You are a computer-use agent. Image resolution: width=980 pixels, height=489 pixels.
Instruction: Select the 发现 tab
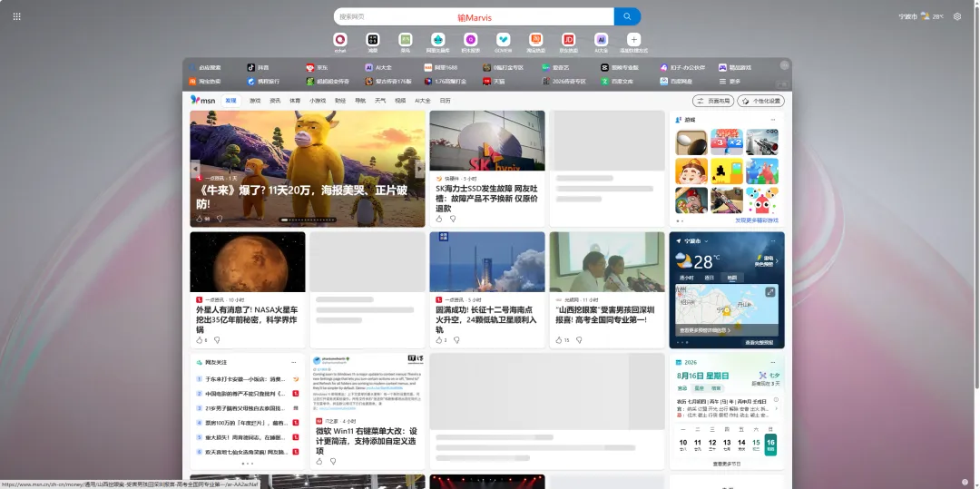(x=231, y=101)
